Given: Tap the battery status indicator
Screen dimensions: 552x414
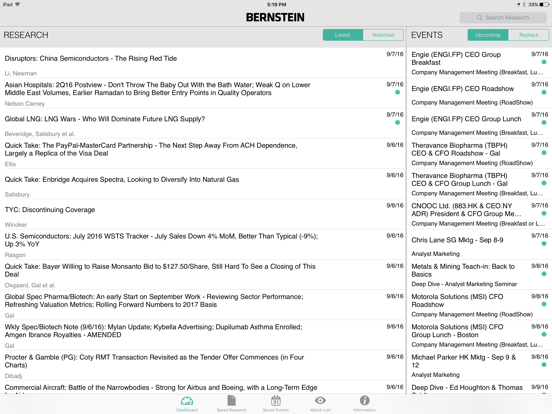Looking at the screenshot, I should (544, 5).
